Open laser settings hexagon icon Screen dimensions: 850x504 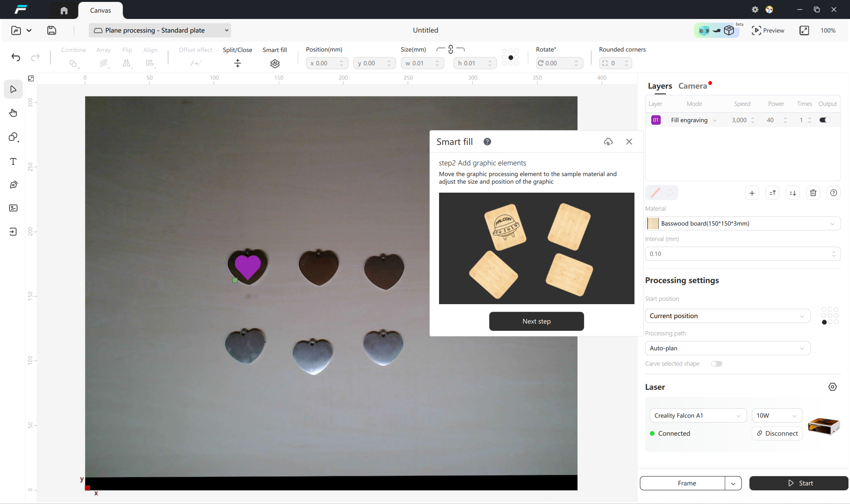(833, 387)
